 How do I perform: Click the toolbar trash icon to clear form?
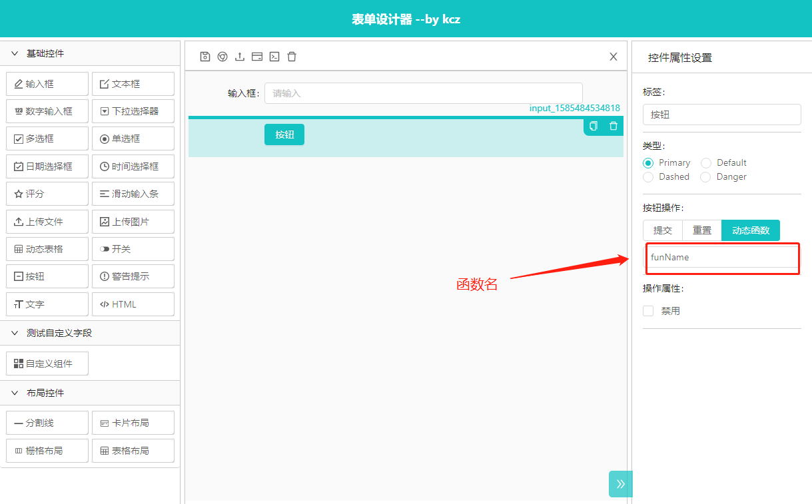[292, 57]
